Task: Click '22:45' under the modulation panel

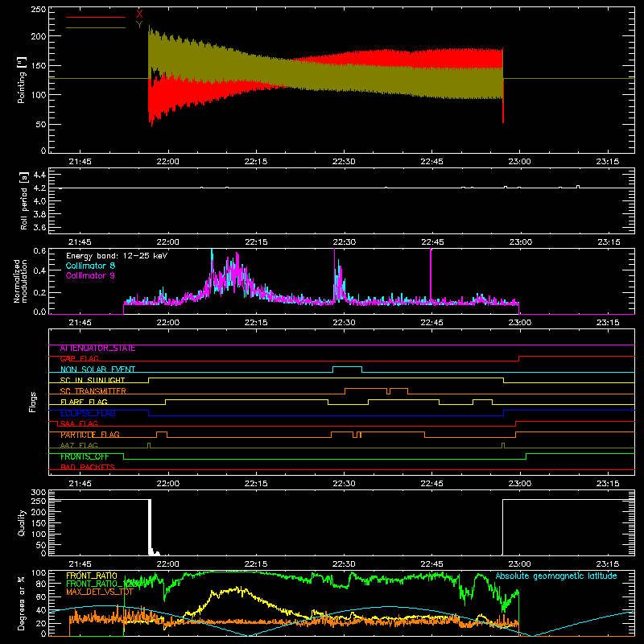Action: click(432, 323)
